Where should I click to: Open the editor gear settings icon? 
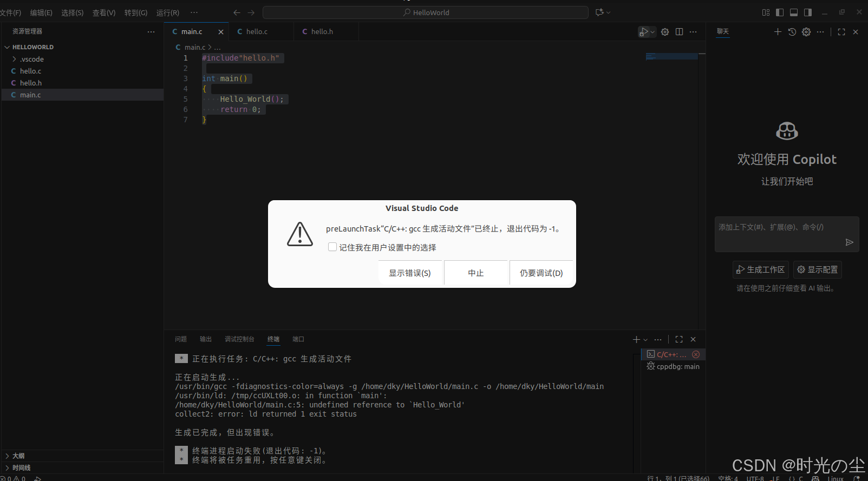(665, 32)
